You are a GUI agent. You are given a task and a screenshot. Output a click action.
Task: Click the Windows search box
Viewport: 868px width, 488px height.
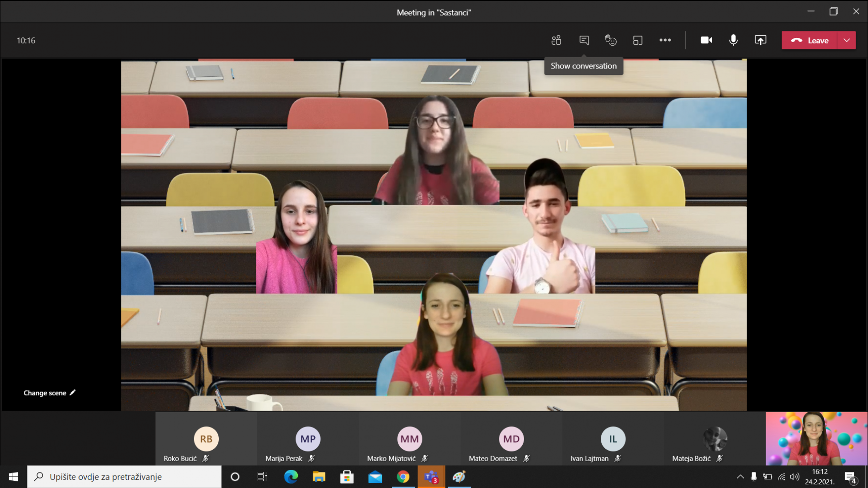124,477
